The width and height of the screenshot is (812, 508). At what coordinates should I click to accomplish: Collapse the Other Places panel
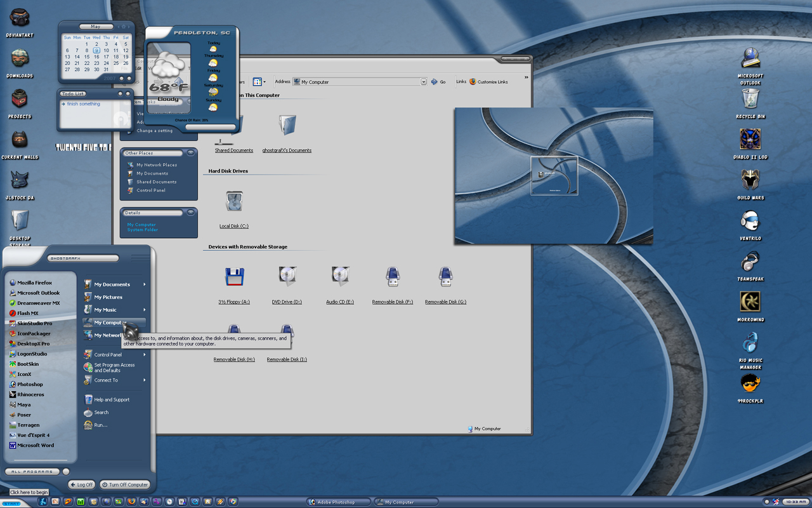190,153
